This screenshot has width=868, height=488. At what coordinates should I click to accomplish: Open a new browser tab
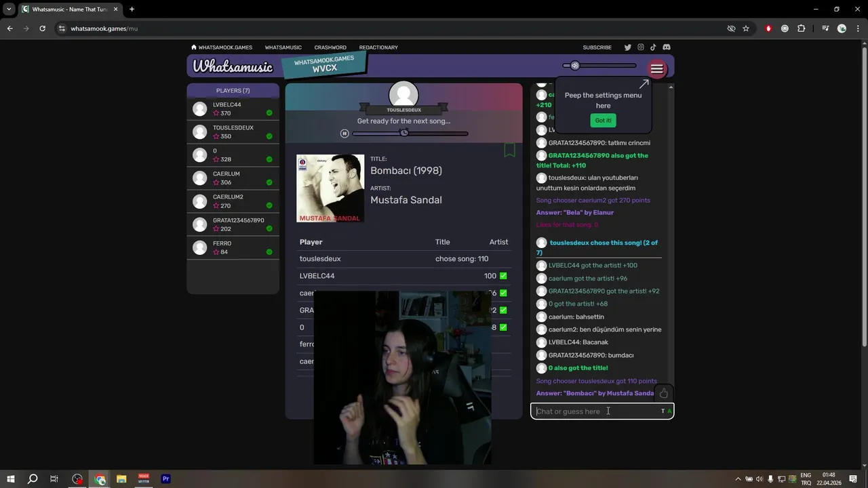point(132,9)
